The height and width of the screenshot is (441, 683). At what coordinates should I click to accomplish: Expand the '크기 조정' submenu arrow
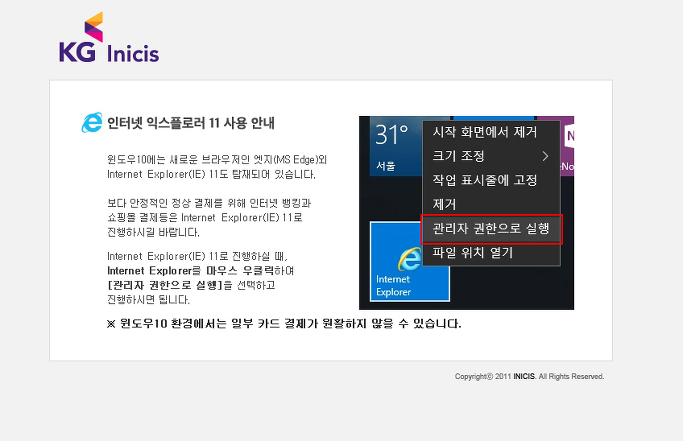click(x=545, y=156)
